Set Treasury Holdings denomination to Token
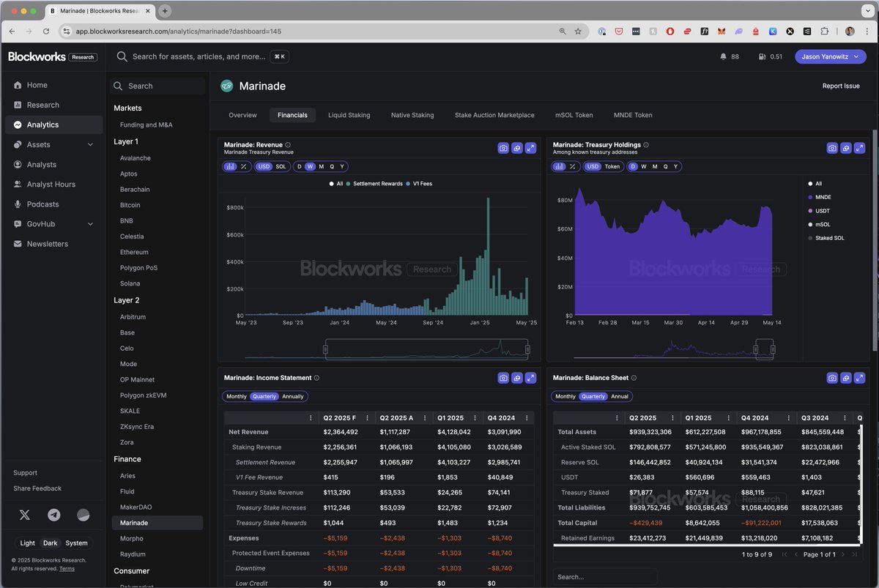This screenshot has height=588, width=879. [612, 166]
